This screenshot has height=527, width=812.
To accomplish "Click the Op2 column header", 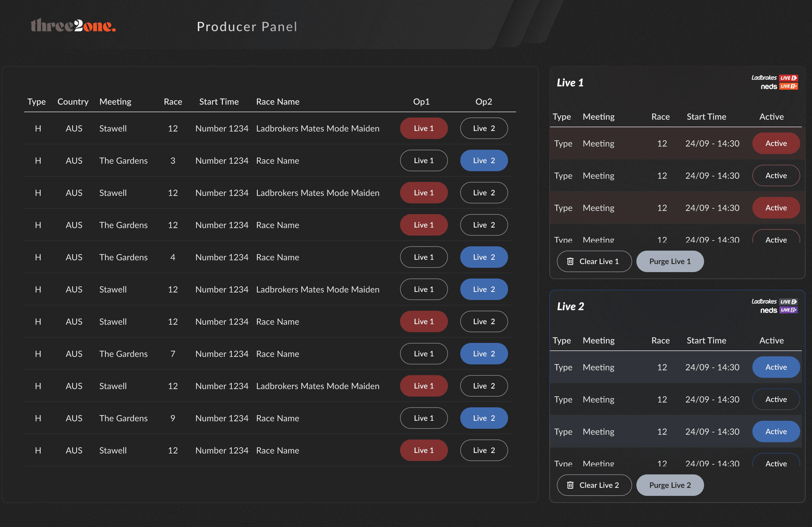I will 483,102.
